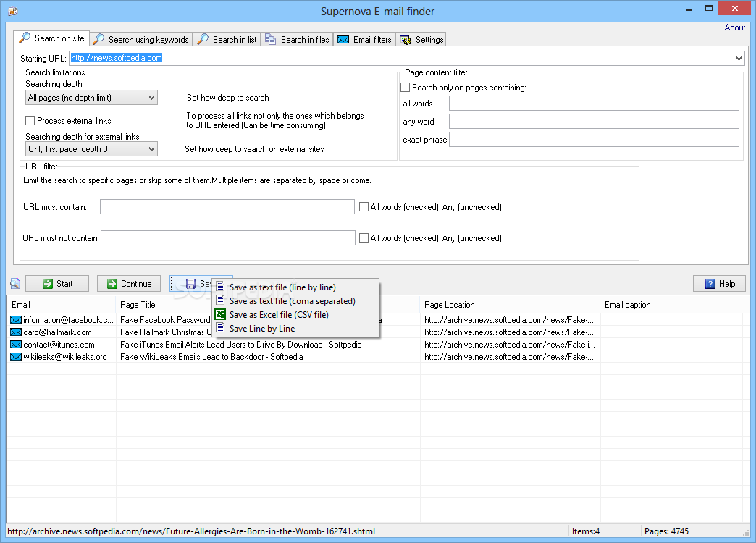Click the green arrow icon on Continue button
This screenshot has height=543, width=756.
click(x=112, y=284)
